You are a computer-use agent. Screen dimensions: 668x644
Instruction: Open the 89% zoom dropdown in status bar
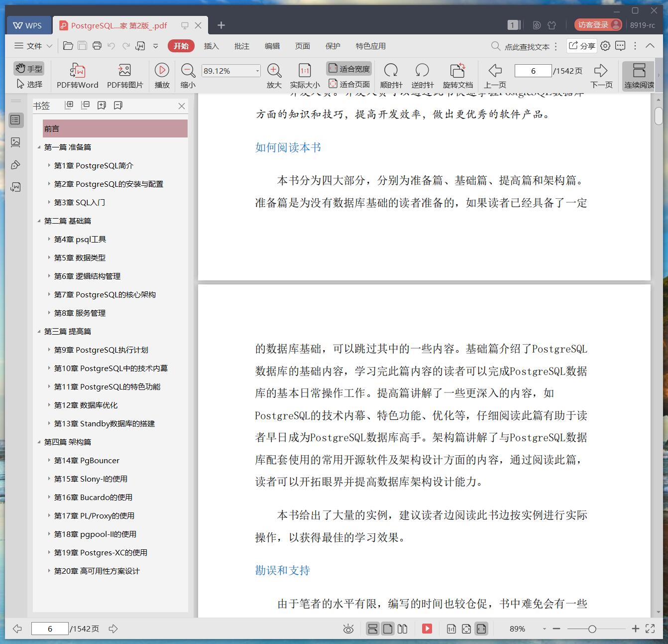544,629
